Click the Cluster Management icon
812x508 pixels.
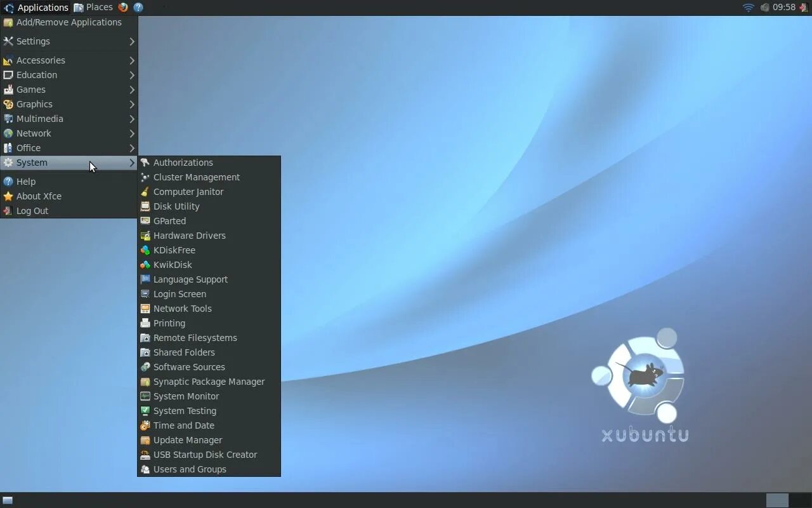tap(145, 177)
